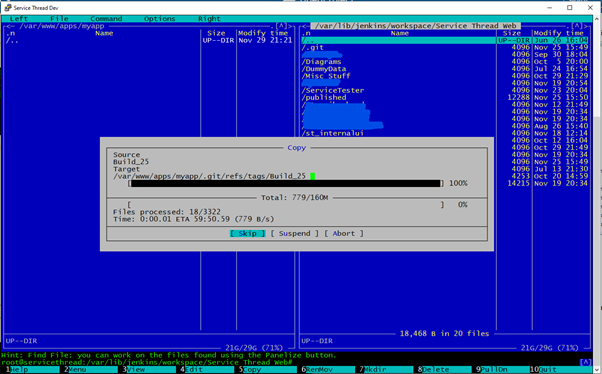Click right panel history arrow <-
Image resolution: width=602 pixels, height=374 pixels.
coord(306,26)
